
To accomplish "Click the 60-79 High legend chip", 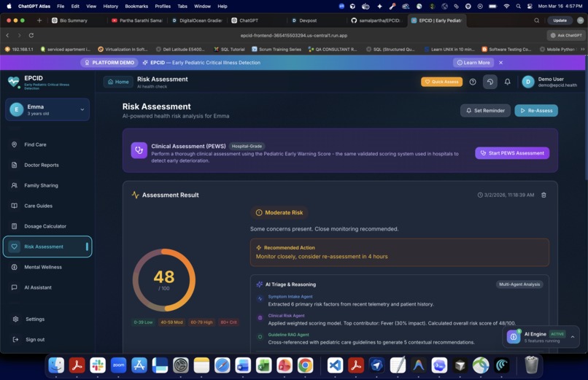I will 201,322.
